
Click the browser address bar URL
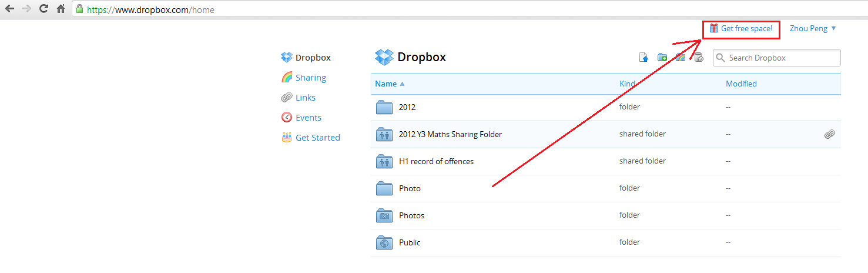click(152, 9)
